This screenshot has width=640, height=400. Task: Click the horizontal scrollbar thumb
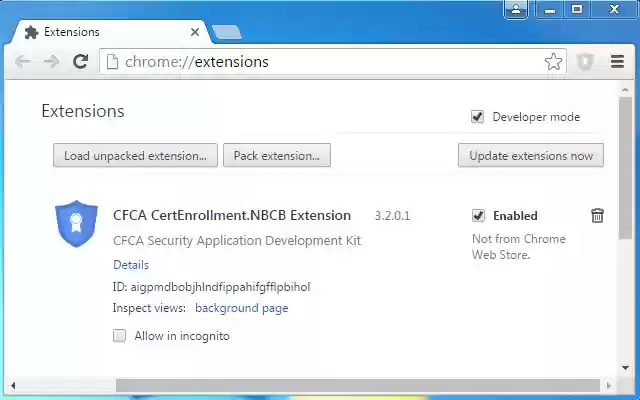point(358,385)
